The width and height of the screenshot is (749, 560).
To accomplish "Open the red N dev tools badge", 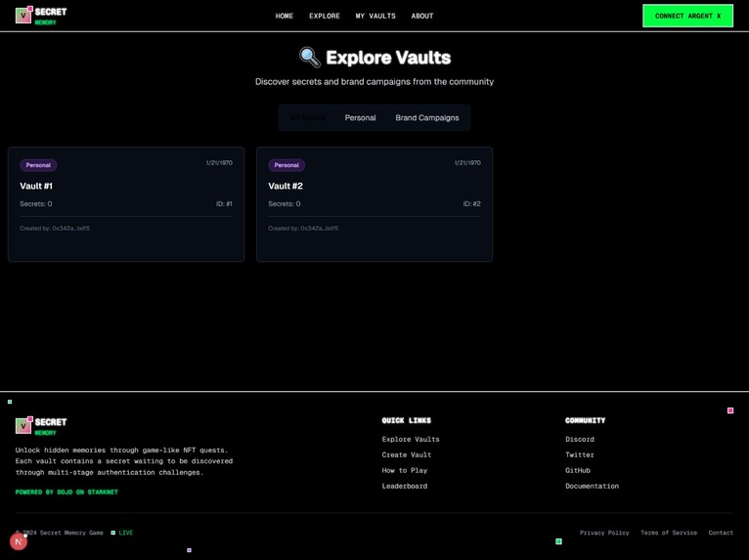I will (19, 541).
